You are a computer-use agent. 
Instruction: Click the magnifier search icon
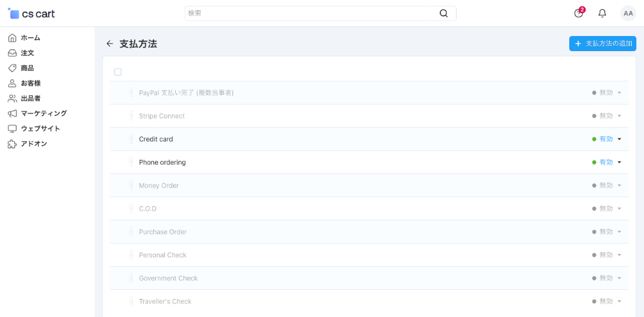tap(444, 13)
